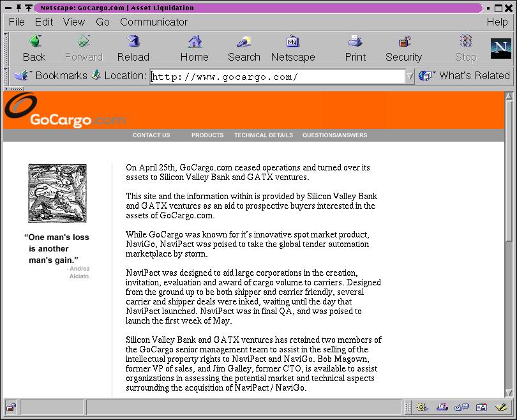Click in the Location URL field
The width and height of the screenshot is (517, 420).
(277, 77)
